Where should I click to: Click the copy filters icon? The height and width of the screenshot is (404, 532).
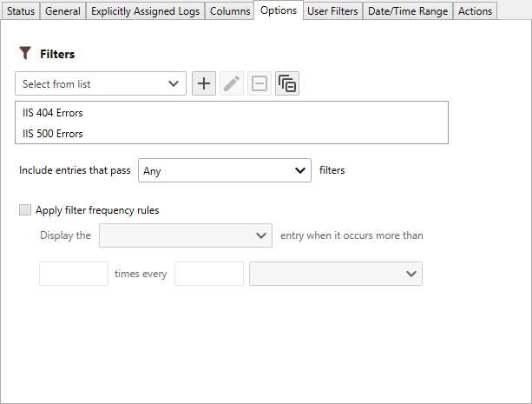287,84
